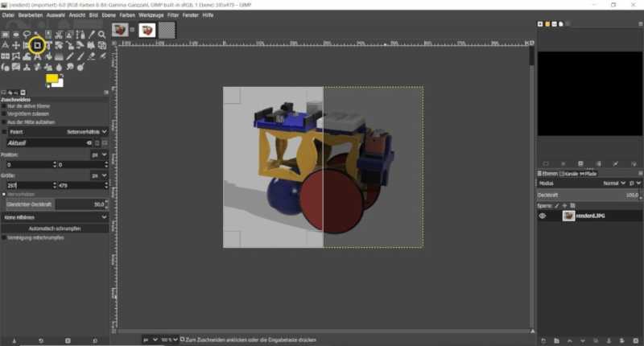
Task: Switch to the Kanäle tab
Action: click(x=569, y=174)
